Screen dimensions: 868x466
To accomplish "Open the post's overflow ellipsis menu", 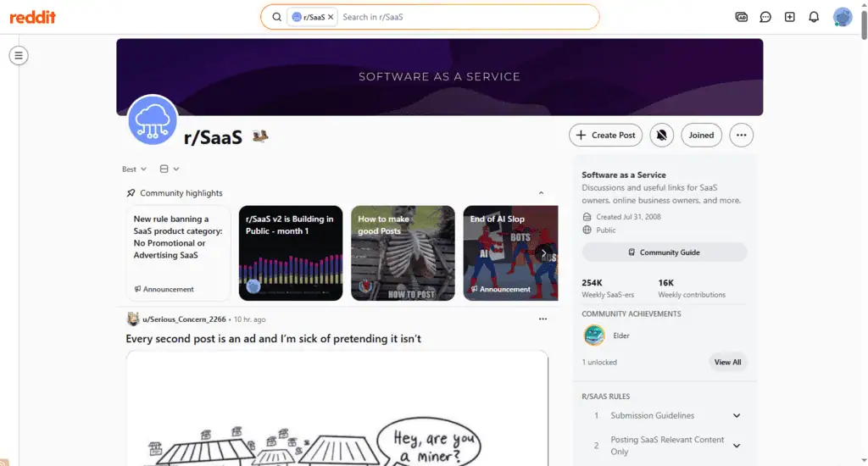I will coord(542,319).
